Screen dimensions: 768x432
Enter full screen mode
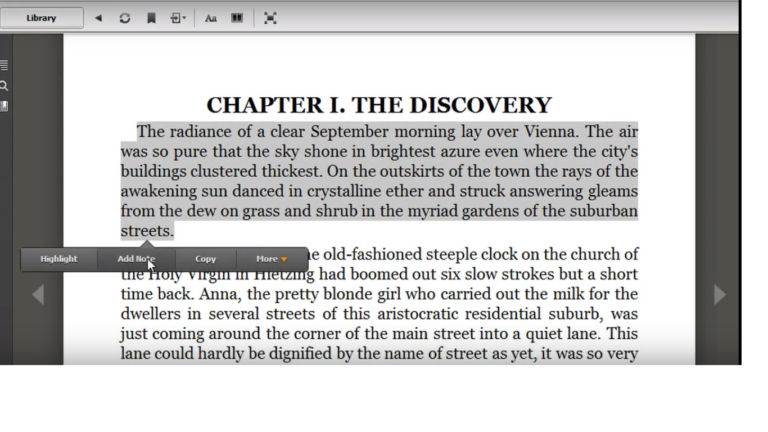pyautogui.click(x=270, y=18)
